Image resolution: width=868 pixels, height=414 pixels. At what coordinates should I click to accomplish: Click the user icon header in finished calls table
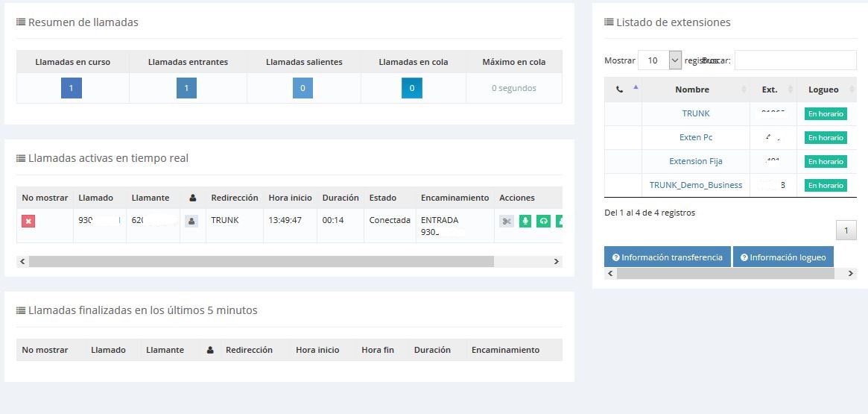click(210, 351)
